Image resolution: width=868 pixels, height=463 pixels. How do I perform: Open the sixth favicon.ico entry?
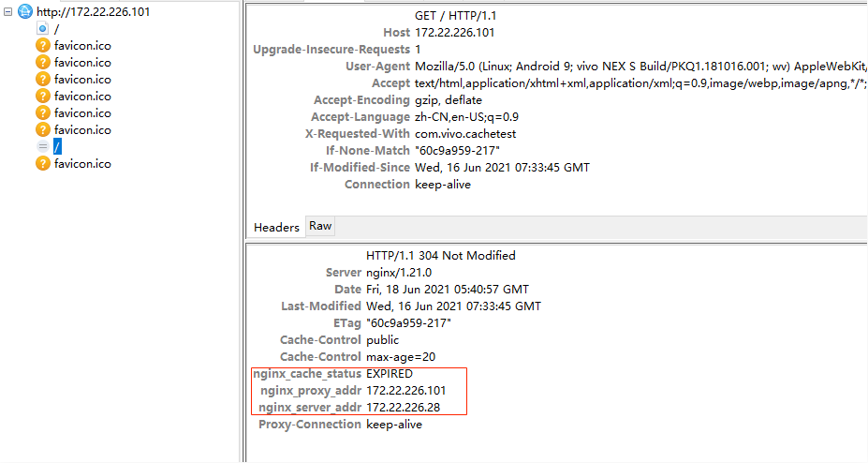(x=82, y=129)
